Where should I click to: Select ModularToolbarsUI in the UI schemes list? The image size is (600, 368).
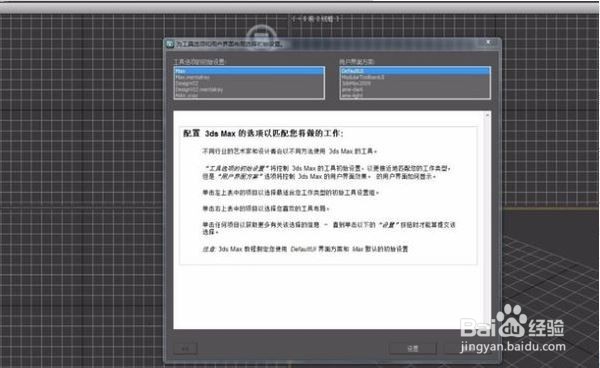click(x=415, y=77)
